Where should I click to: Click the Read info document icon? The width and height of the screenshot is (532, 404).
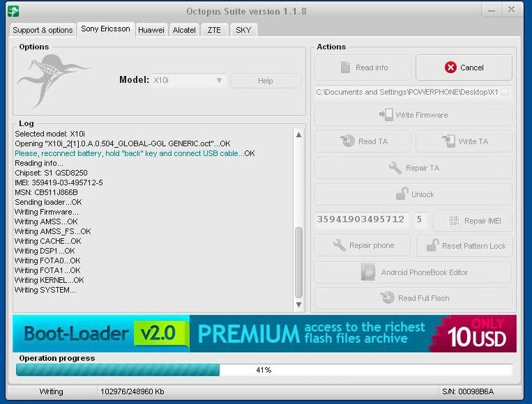click(x=345, y=68)
